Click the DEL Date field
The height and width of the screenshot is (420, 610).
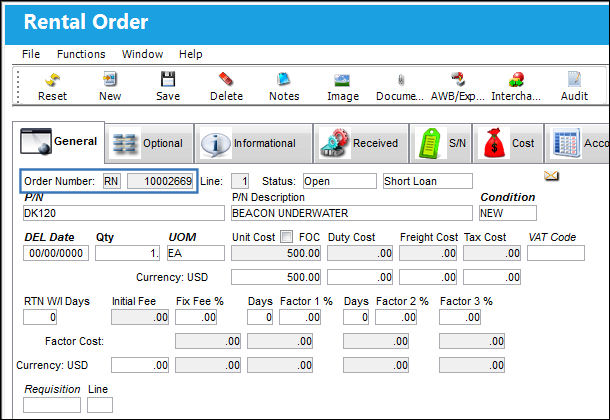point(56,253)
